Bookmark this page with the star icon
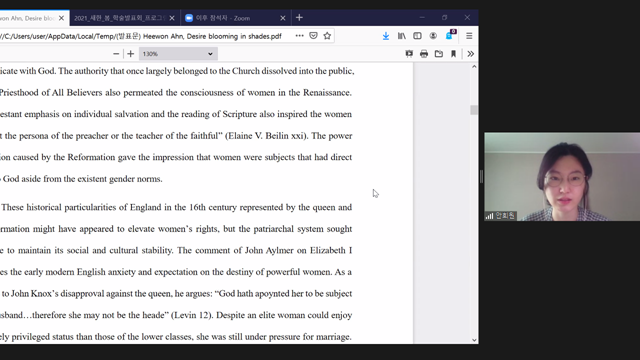 point(327,36)
